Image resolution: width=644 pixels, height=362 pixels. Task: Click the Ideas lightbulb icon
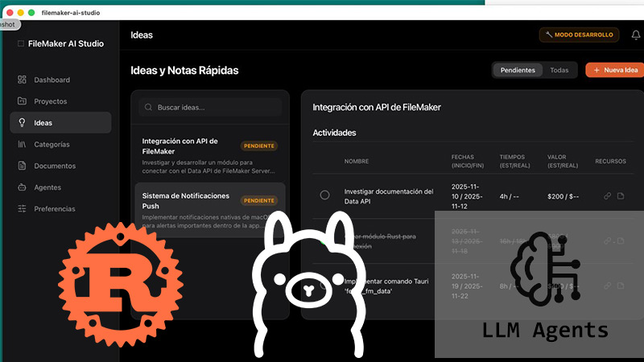pos(22,122)
